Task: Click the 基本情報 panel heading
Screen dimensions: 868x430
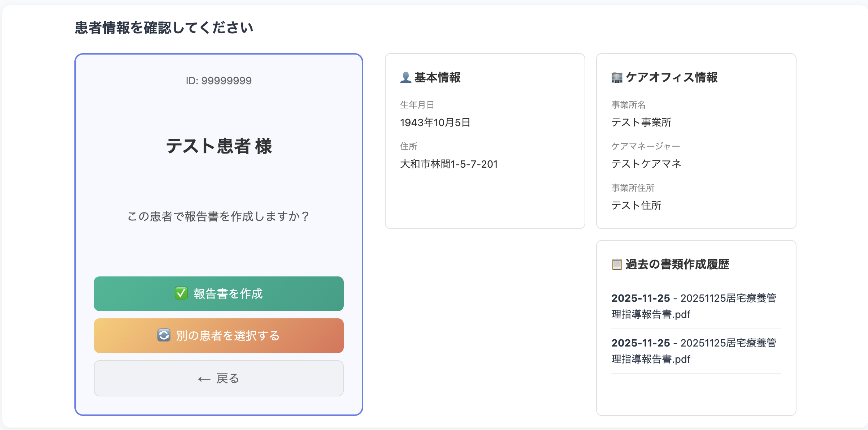Action: click(x=437, y=77)
